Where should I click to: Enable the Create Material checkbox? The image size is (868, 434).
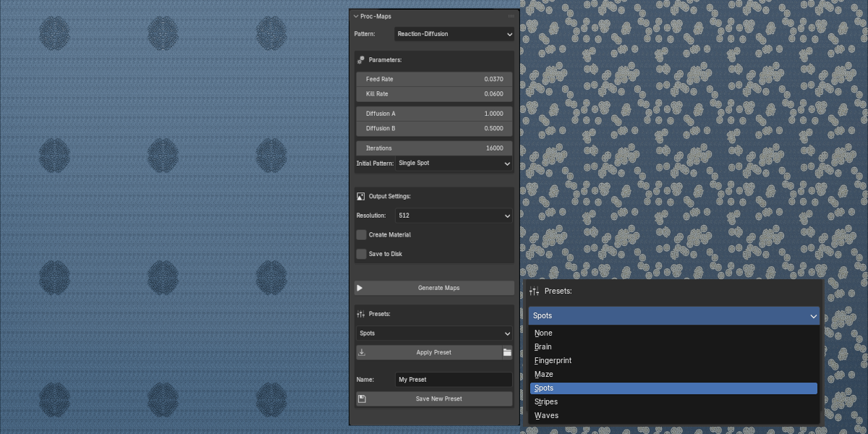coord(362,235)
